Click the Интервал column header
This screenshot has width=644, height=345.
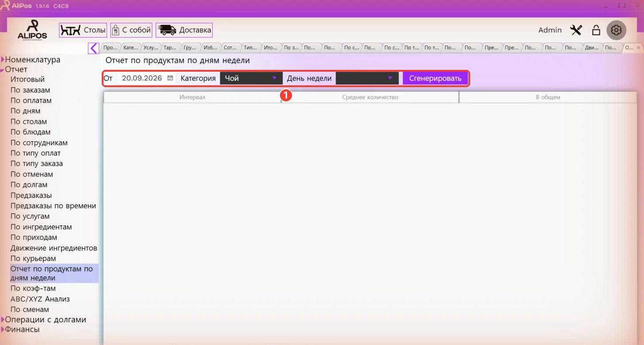point(192,97)
